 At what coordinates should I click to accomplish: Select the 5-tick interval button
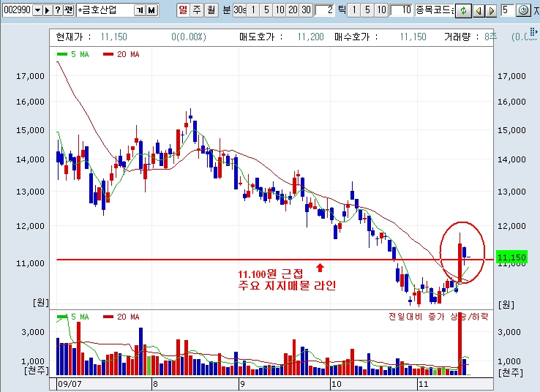(x=367, y=10)
